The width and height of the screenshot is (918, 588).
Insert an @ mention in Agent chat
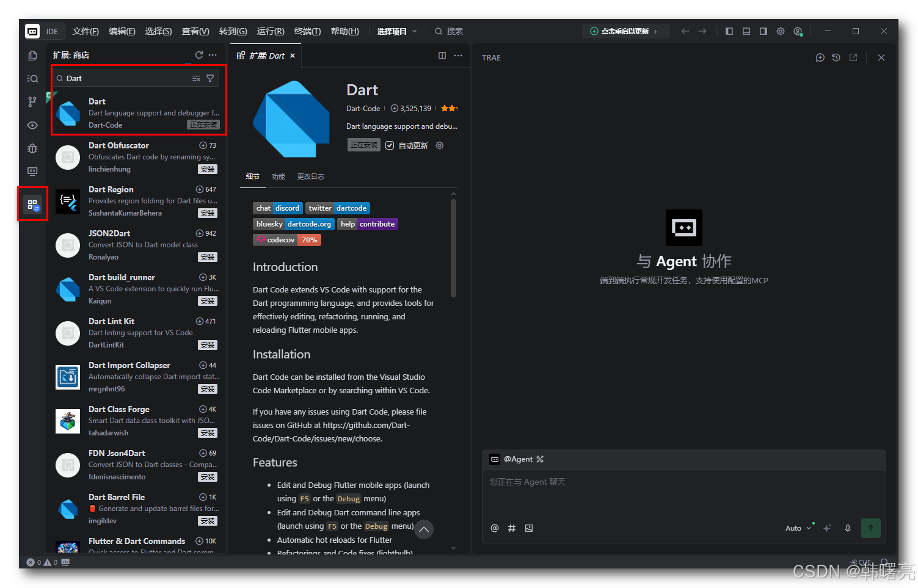coord(495,528)
